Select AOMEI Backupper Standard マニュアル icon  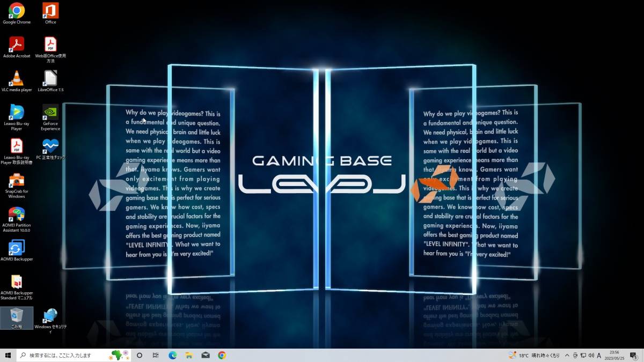[17, 287]
